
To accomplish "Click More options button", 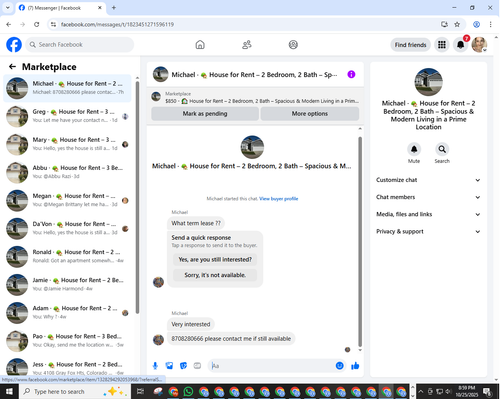I will [x=310, y=114].
